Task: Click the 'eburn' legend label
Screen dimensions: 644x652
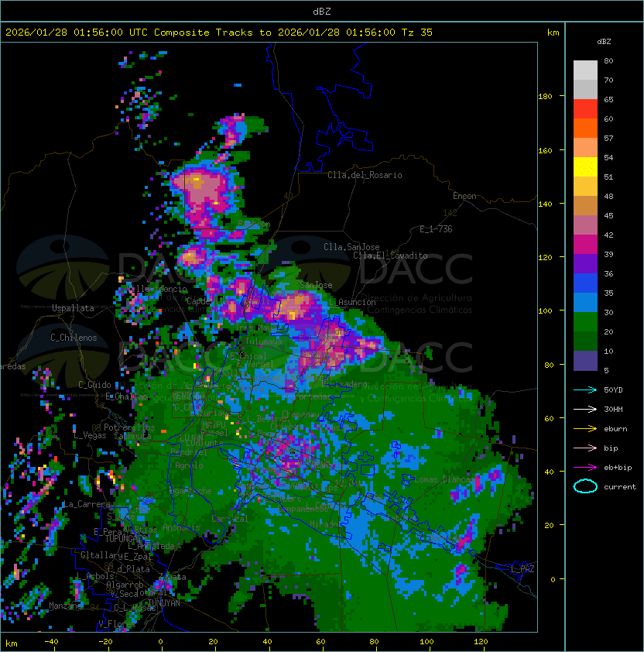Action: [x=615, y=429]
